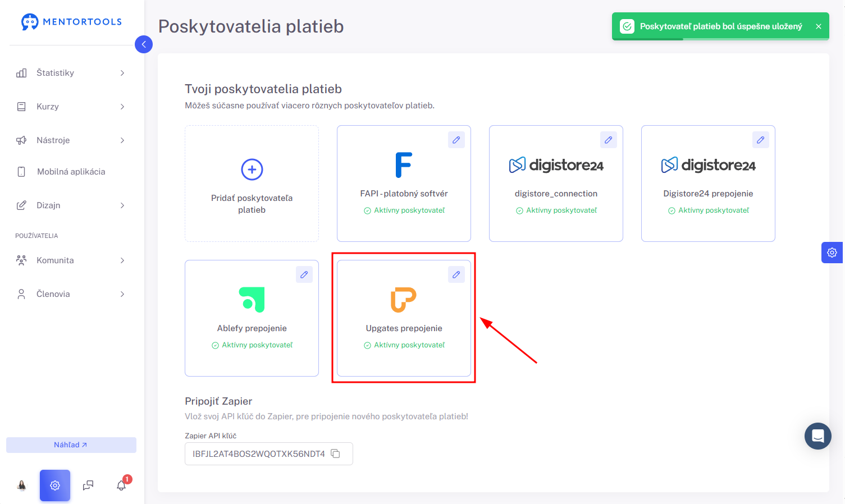Edit the Upgates prepojenie provider

(x=456, y=274)
